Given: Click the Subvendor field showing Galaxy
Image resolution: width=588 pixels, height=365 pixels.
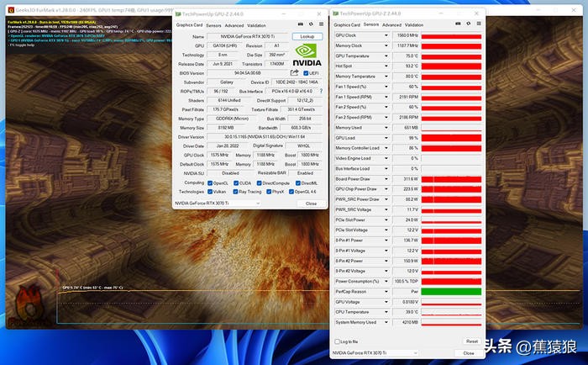Looking at the screenshot, I should click(x=227, y=82).
